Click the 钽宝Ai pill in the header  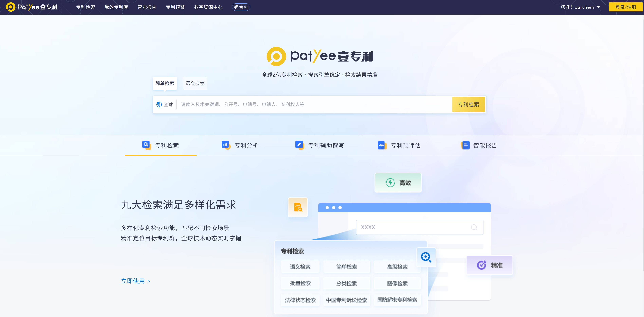pyautogui.click(x=241, y=7)
